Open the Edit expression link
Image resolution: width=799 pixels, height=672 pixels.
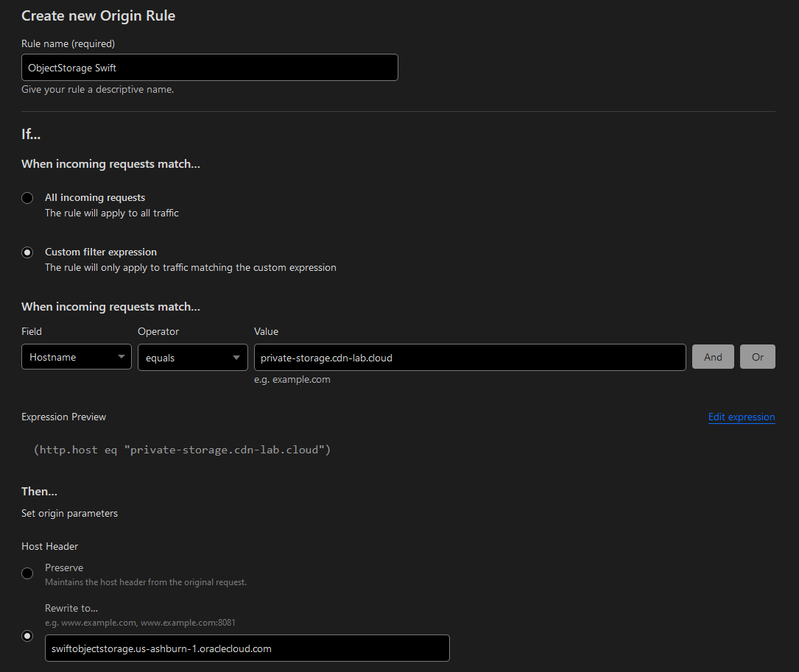pyautogui.click(x=741, y=417)
